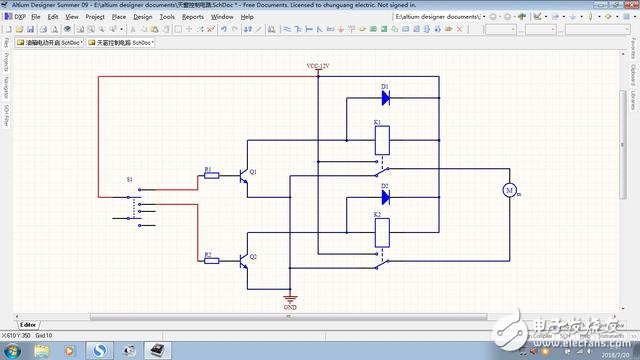The width and height of the screenshot is (640, 360).
Task: Expand the document path dropdown arrow
Action: click(484, 17)
